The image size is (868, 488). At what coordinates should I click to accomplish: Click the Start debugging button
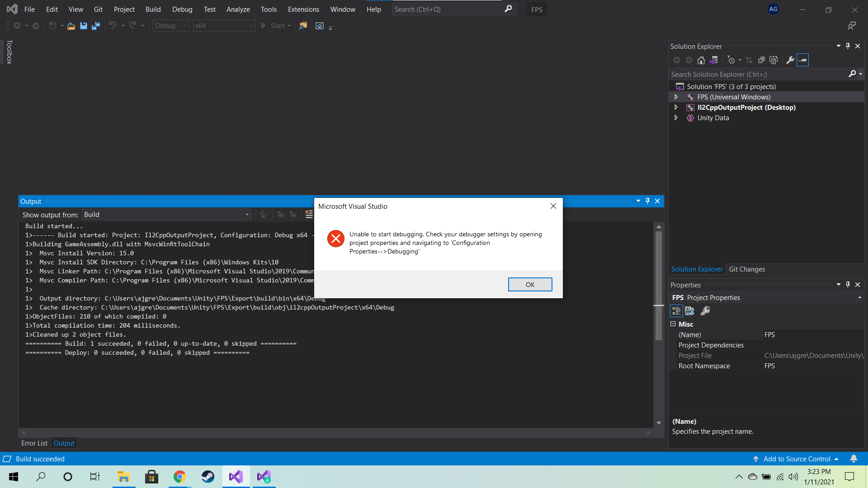273,26
